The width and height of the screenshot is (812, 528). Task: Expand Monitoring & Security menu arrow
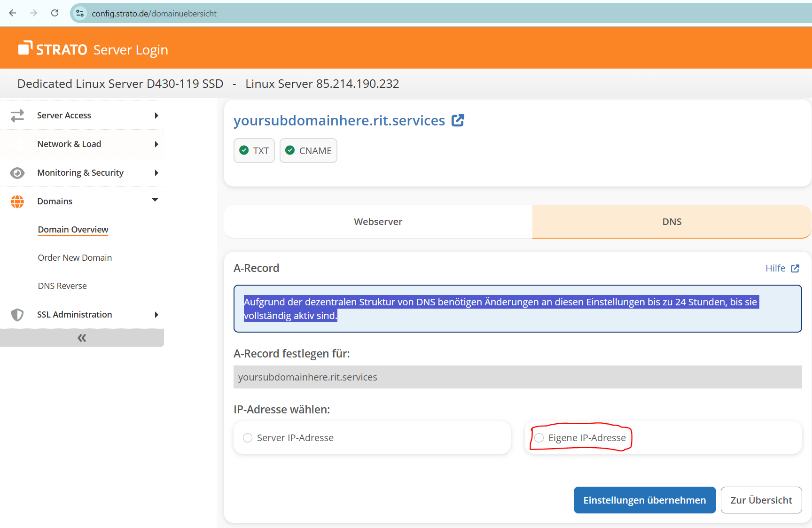pos(156,173)
